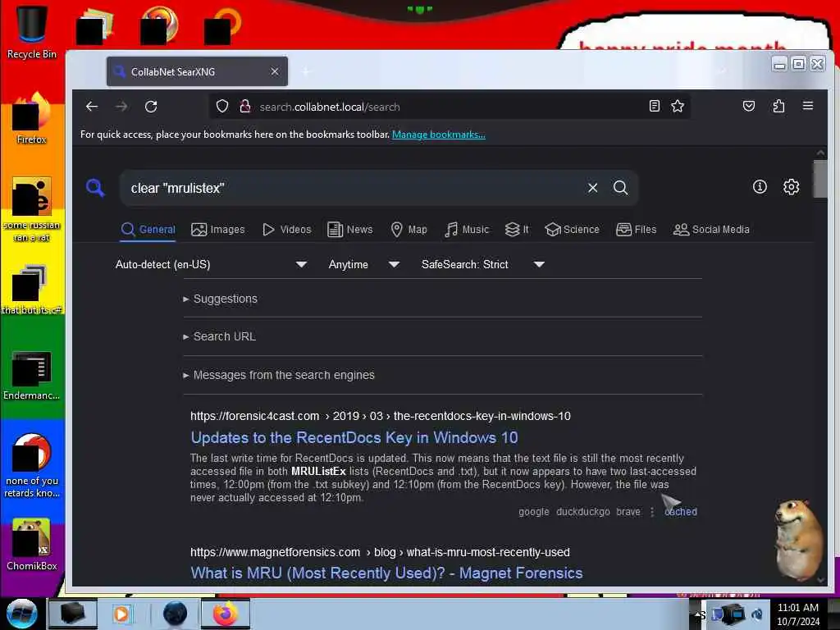The height and width of the screenshot is (630, 840).
Task: Switch to the Music search category
Action: pos(467,230)
